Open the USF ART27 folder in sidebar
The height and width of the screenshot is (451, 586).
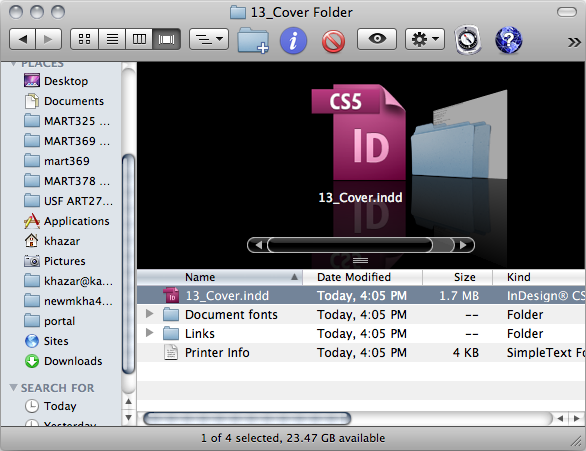(x=68, y=201)
